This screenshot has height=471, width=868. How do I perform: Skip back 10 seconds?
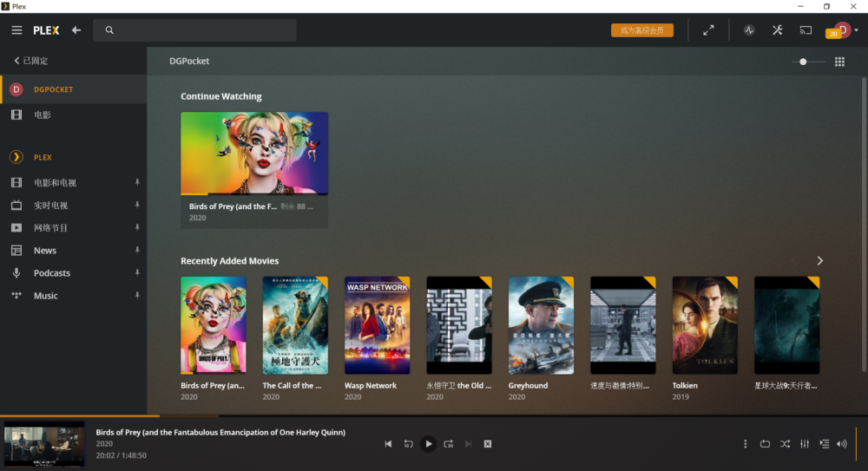click(x=408, y=444)
